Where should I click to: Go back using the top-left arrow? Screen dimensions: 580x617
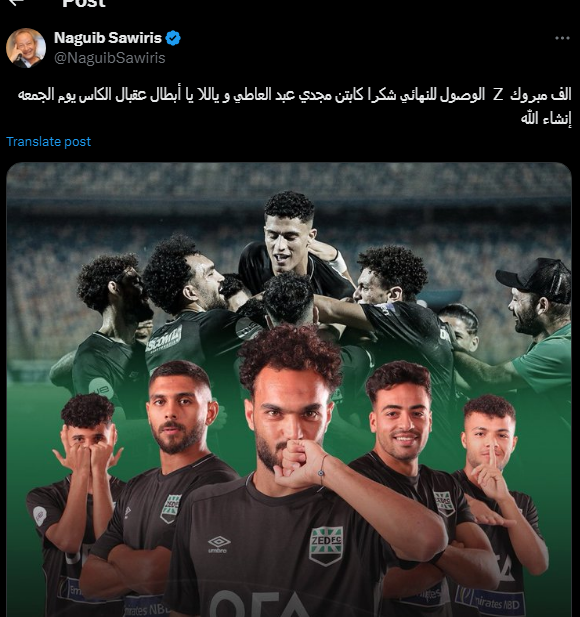(x=16, y=2)
